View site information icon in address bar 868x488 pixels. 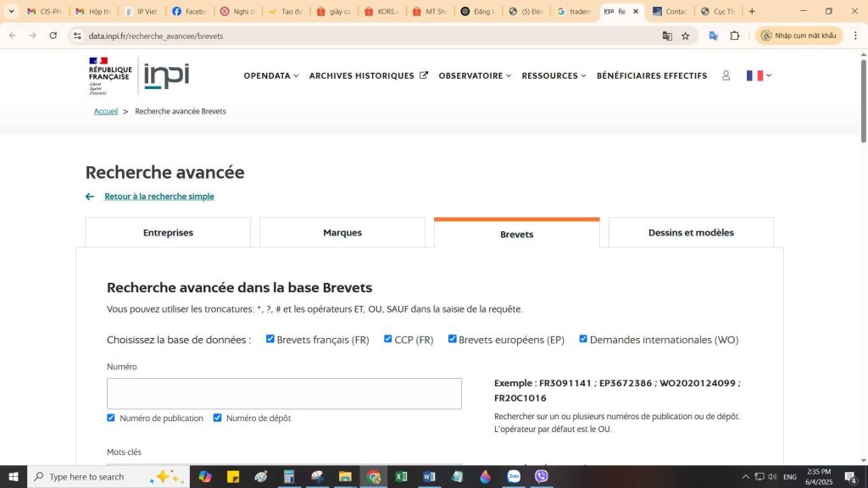coord(77,36)
